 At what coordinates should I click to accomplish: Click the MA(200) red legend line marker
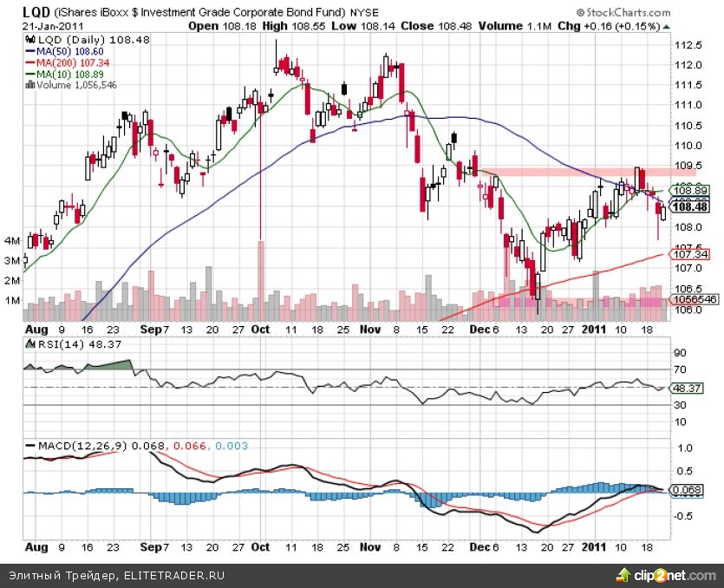(29, 62)
